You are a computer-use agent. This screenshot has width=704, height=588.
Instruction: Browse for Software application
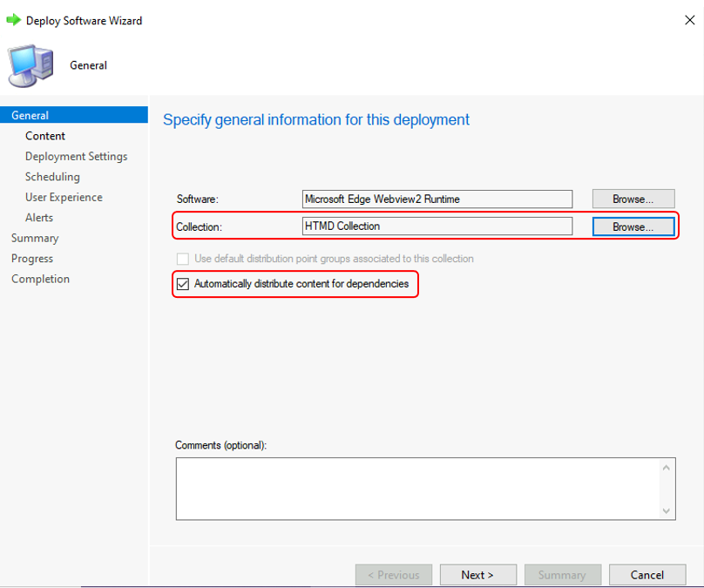(x=633, y=199)
